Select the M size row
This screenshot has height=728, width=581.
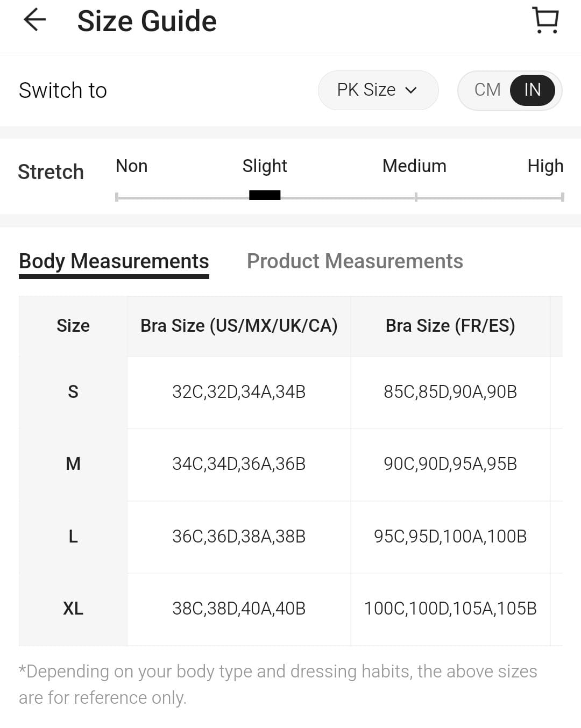(x=73, y=464)
